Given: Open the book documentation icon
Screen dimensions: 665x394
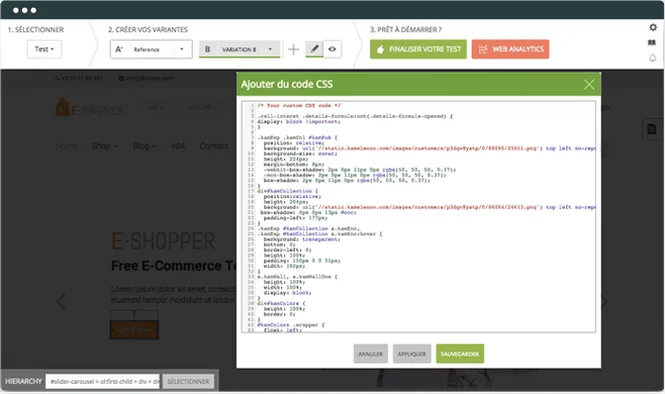Looking at the screenshot, I should click(652, 42).
